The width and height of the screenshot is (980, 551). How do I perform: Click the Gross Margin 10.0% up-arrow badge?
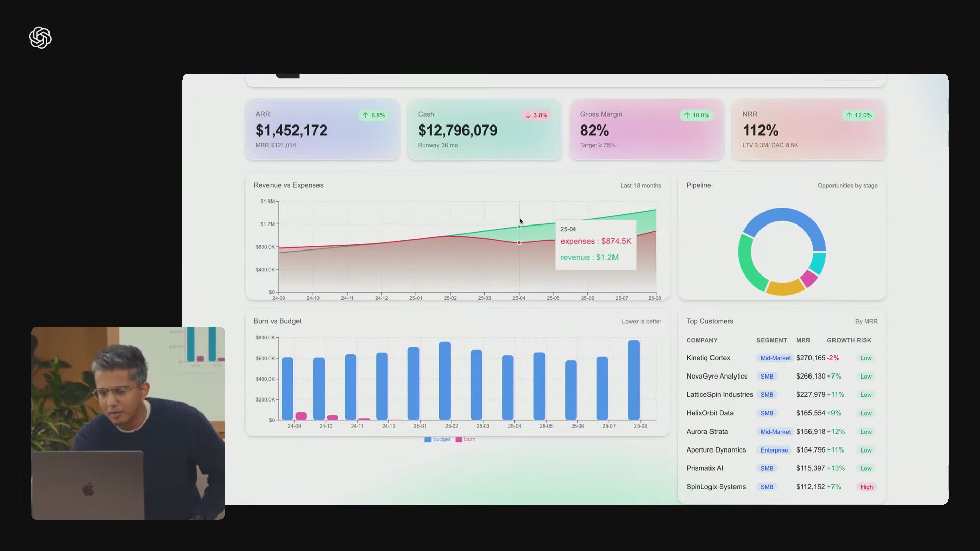point(697,115)
